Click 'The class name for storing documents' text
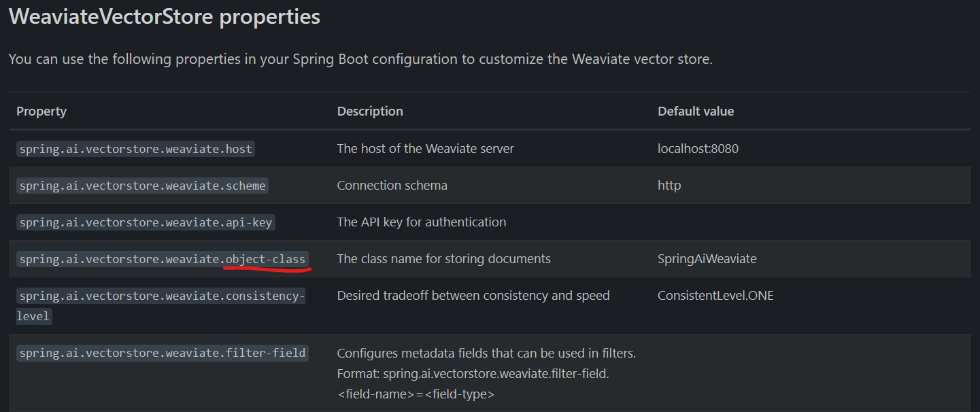 [x=444, y=258]
